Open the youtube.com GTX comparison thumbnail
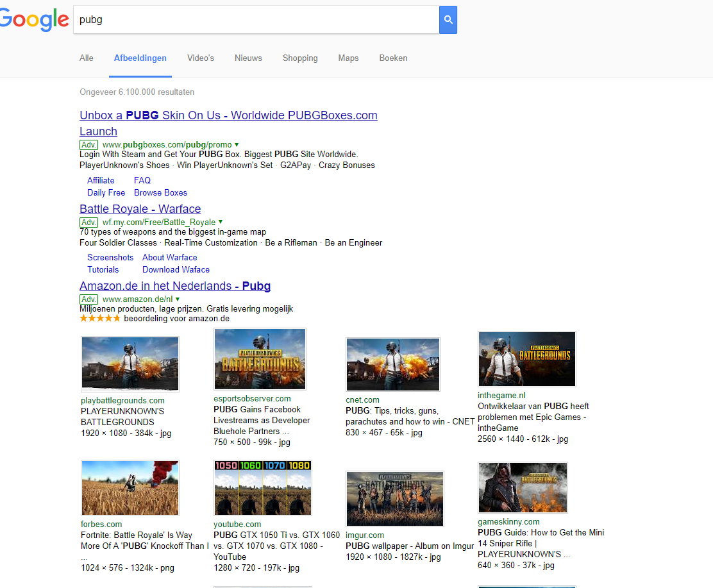Screen dimensions: 713x588 (263, 487)
